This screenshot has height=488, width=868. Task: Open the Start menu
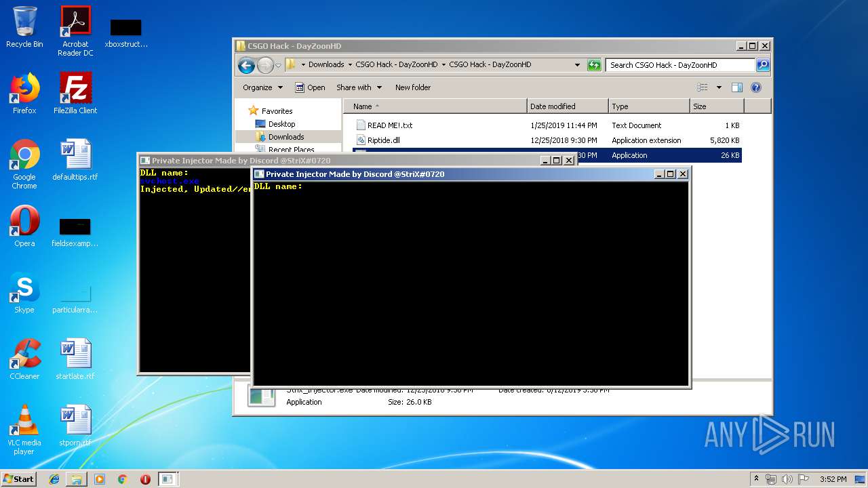pos(18,479)
